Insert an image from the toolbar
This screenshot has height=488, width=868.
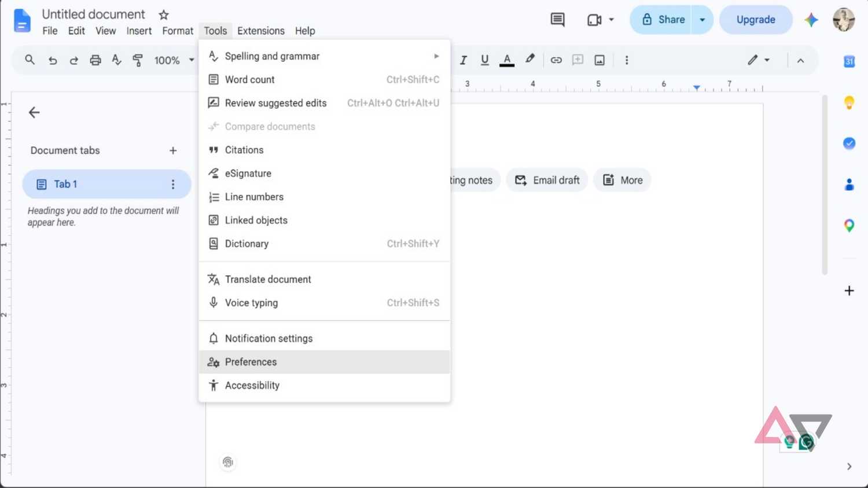click(x=599, y=60)
